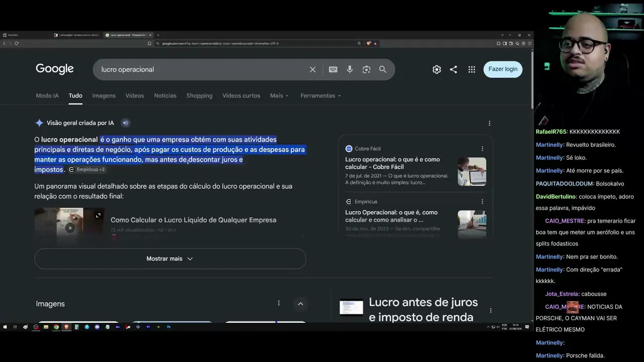Viewport: 644px width, 362px height.
Task: Open the Lucro antes de juros heading
Action: pyautogui.click(x=423, y=310)
